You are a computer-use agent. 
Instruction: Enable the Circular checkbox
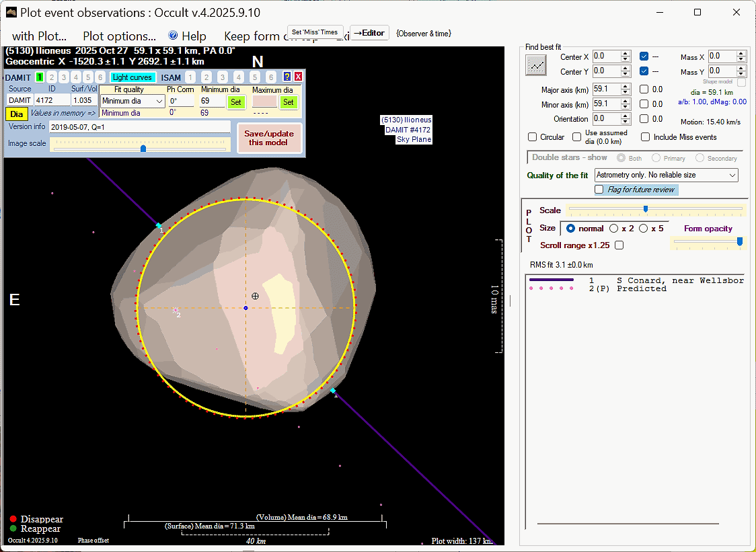[533, 137]
